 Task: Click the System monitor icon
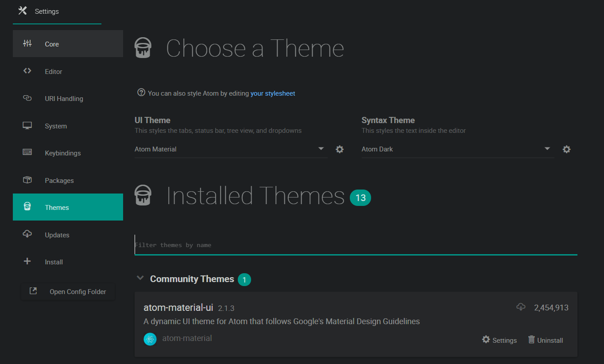click(x=27, y=125)
